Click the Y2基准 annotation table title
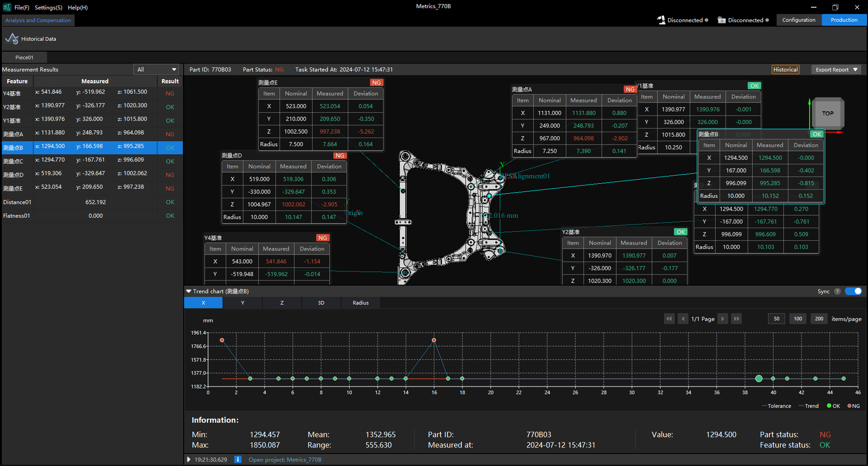This screenshot has height=466, width=868. coord(571,232)
